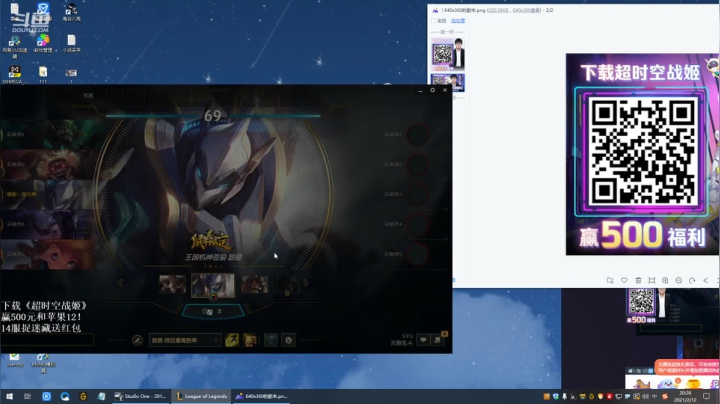Select fifth teammate champion slot

[48, 254]
